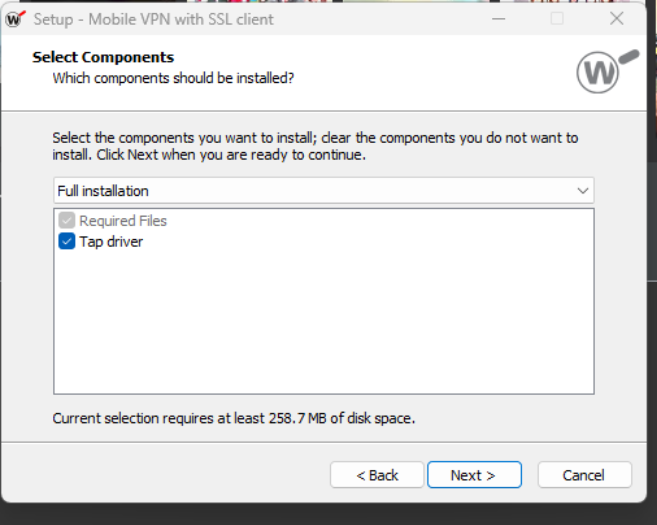This screenshot has width=657, height=525.
Task: Click the Select Components heading
Action: [103, 57]
